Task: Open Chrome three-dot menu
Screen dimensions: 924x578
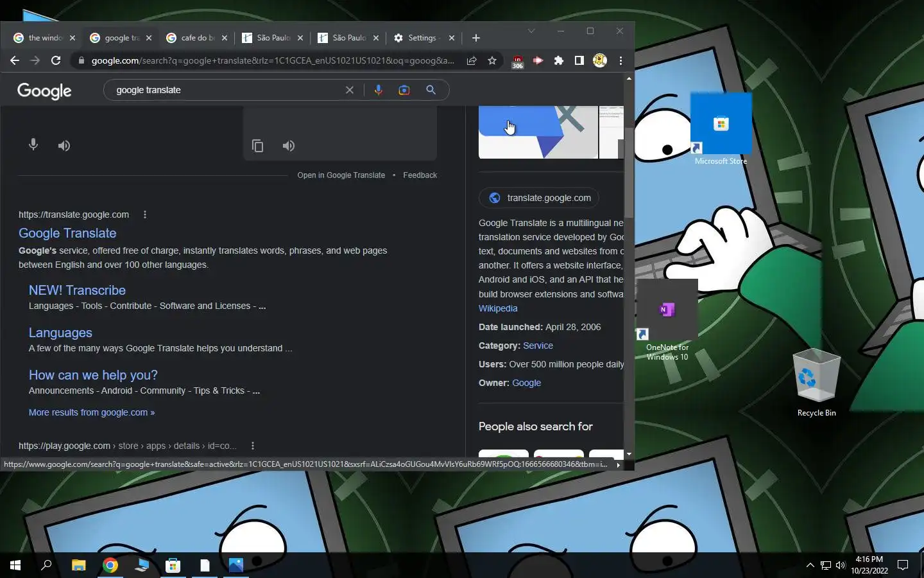Action: (x=620, y=60)
